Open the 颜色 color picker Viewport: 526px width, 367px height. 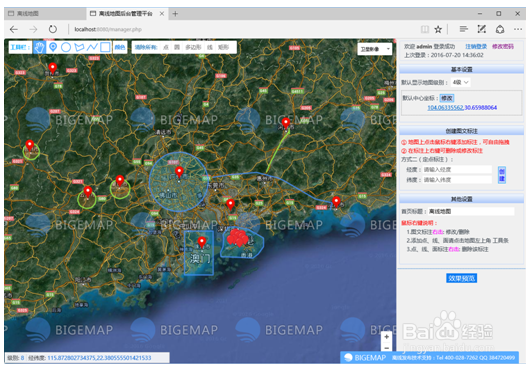click(120, 47)
